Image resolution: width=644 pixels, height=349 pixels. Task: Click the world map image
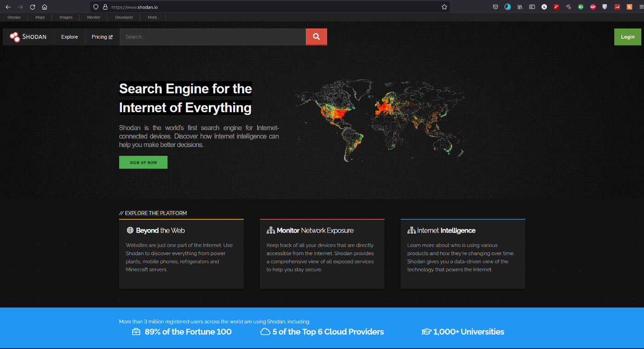tap(380, 120)
